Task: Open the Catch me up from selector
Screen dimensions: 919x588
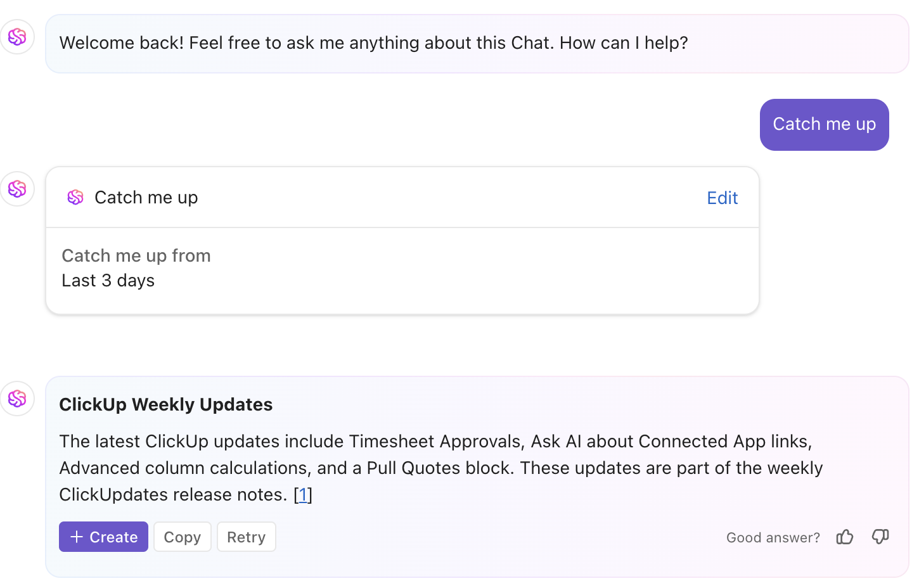Action: [136, 255]
